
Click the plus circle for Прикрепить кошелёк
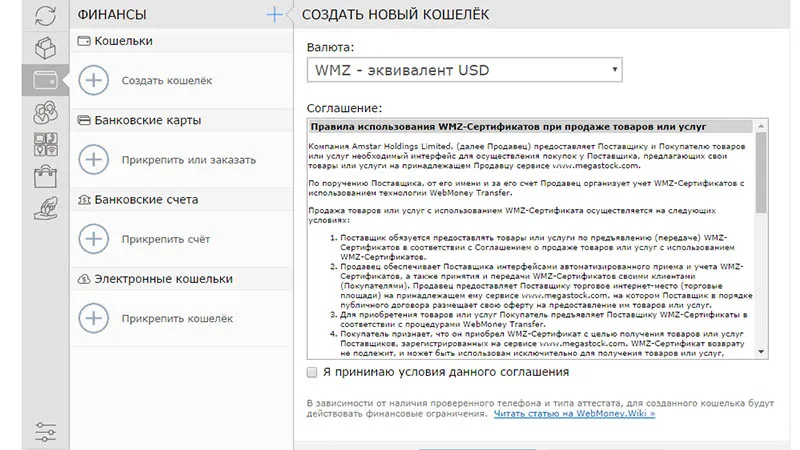[x=93, y=318]
